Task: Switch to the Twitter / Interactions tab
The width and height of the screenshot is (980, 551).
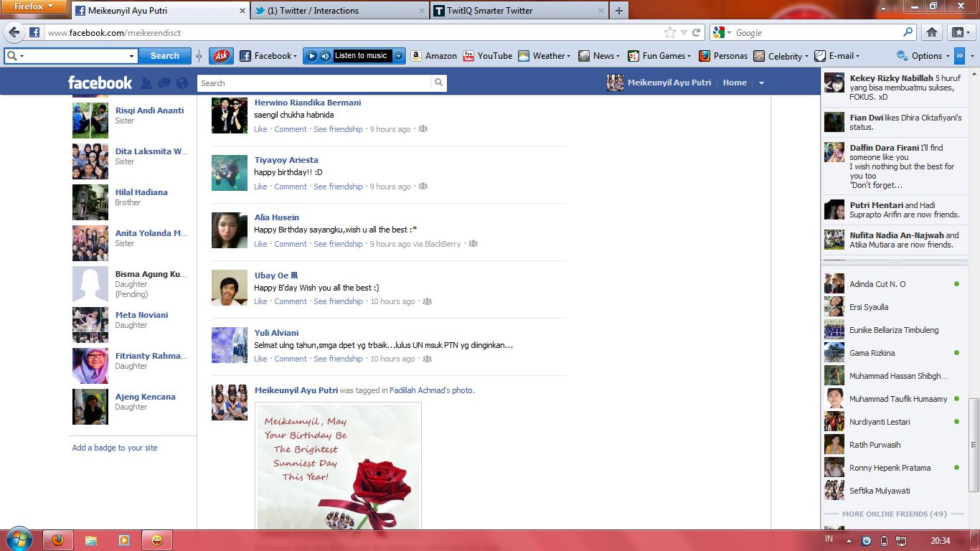Action: coord(339,11)
